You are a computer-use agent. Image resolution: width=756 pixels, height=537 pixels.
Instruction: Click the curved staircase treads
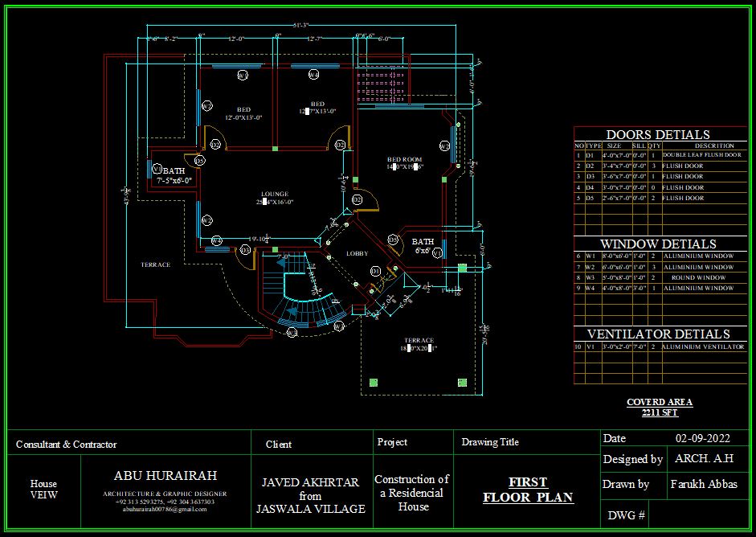click(313, 309)
